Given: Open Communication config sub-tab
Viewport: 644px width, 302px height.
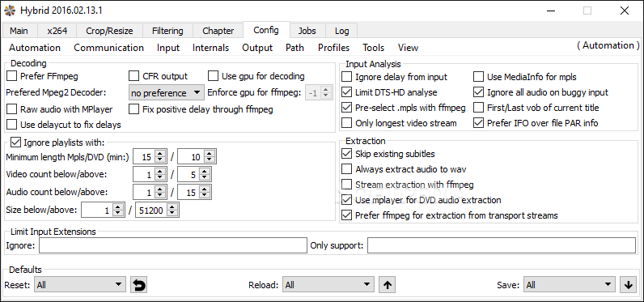Looking at the screenshot, I should pyautogui.click(x=109, y=48).
